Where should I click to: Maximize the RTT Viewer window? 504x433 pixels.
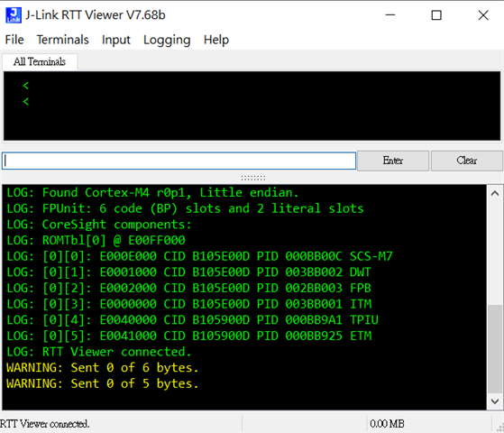tap(436, 15)
